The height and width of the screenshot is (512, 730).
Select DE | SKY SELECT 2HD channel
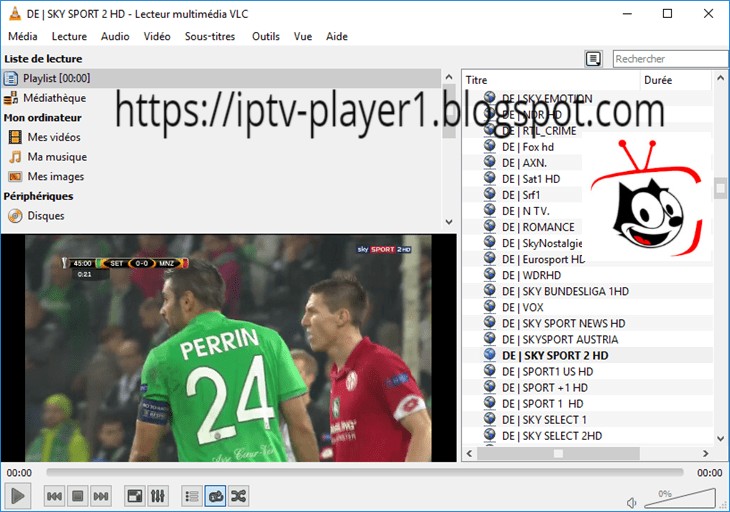pyautogui.click(x=552, y=436)
